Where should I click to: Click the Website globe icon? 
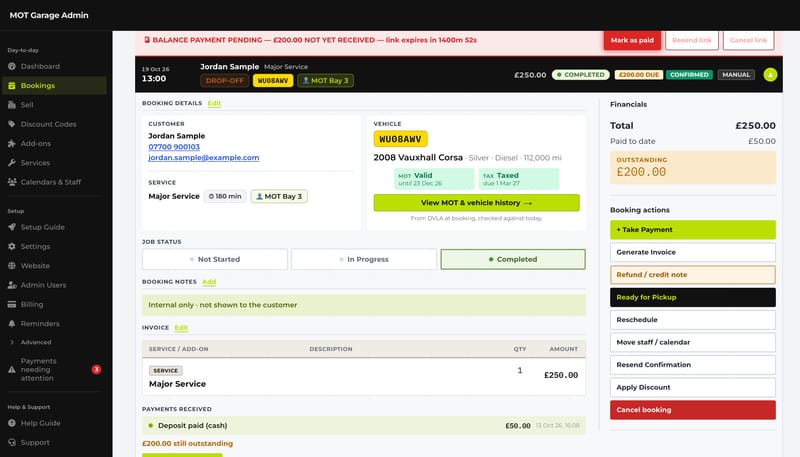[x=12, y=266]
